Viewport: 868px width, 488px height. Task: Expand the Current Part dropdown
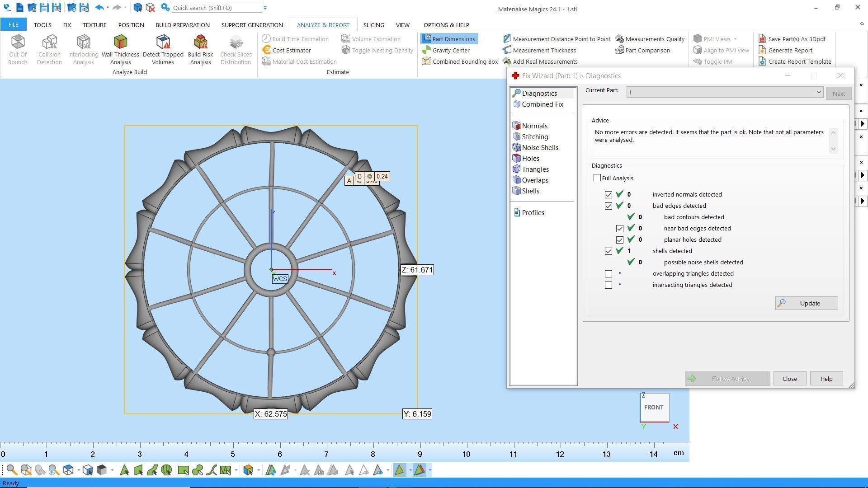[x=818, y=92]
